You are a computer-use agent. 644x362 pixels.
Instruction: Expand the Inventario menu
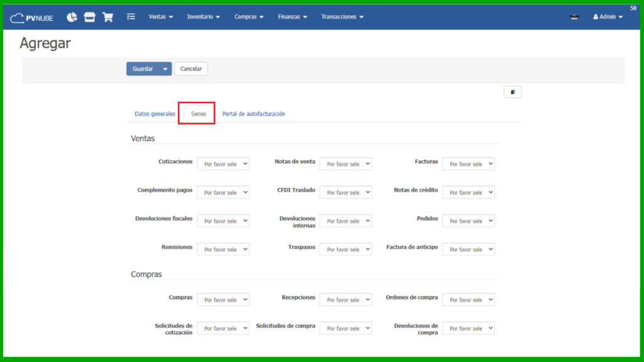203,17
